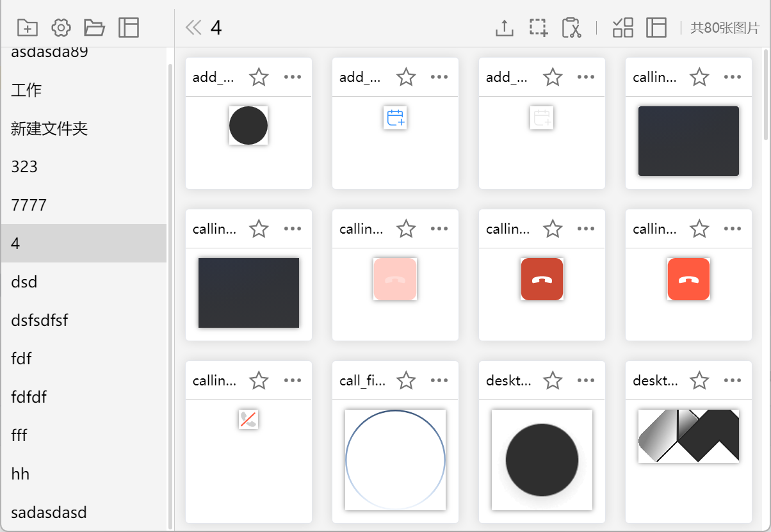771x532 pixels.
Task: Click the image grid vertical scrollbar
Action: point(767,93)
